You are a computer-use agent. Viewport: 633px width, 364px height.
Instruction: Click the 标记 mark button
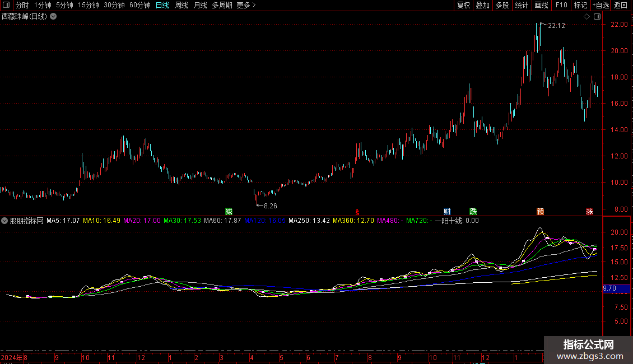coord(580,5)
